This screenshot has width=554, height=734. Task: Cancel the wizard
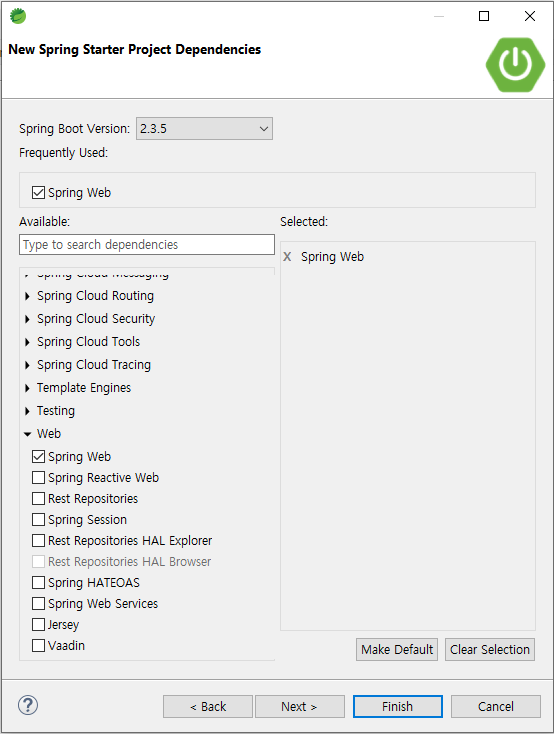[495, 706]
